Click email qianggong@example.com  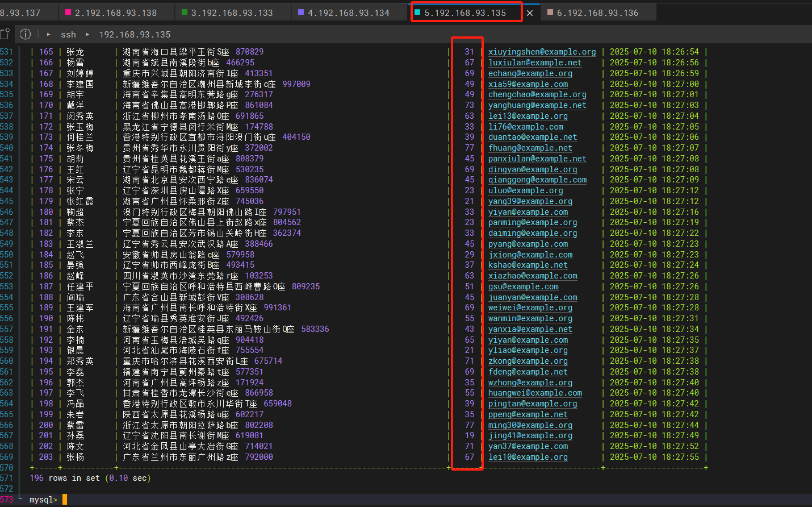click(x=537, y=180)
